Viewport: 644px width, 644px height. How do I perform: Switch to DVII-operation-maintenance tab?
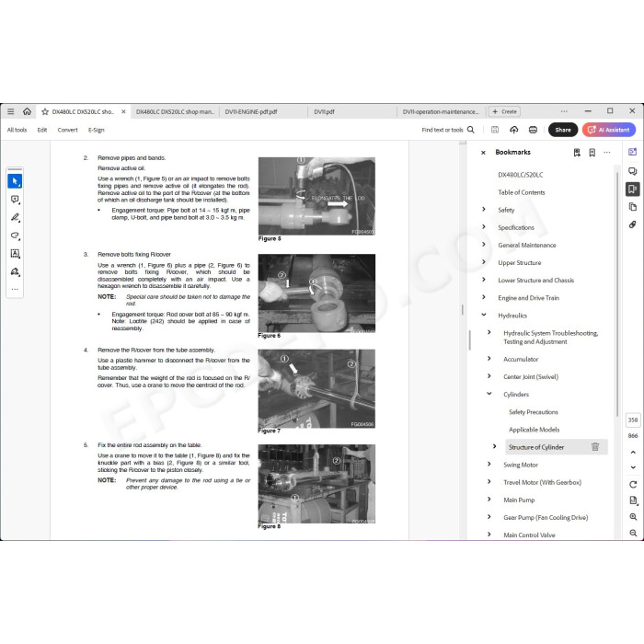coord(441,111)
